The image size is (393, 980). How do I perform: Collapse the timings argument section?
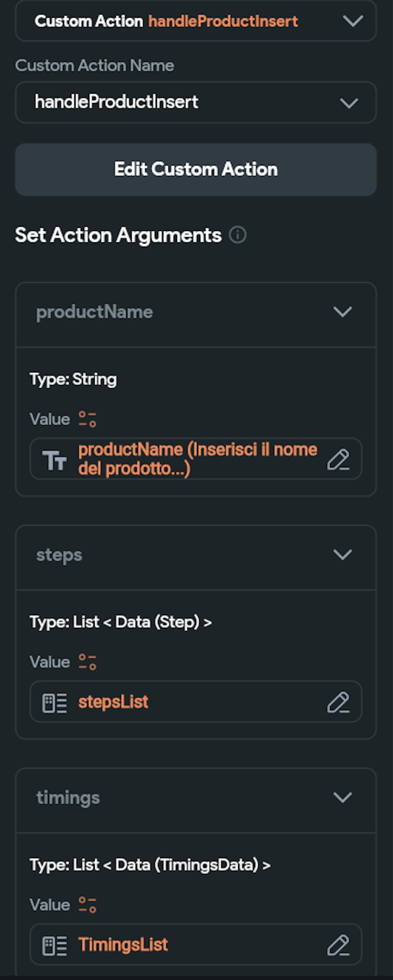342,797
